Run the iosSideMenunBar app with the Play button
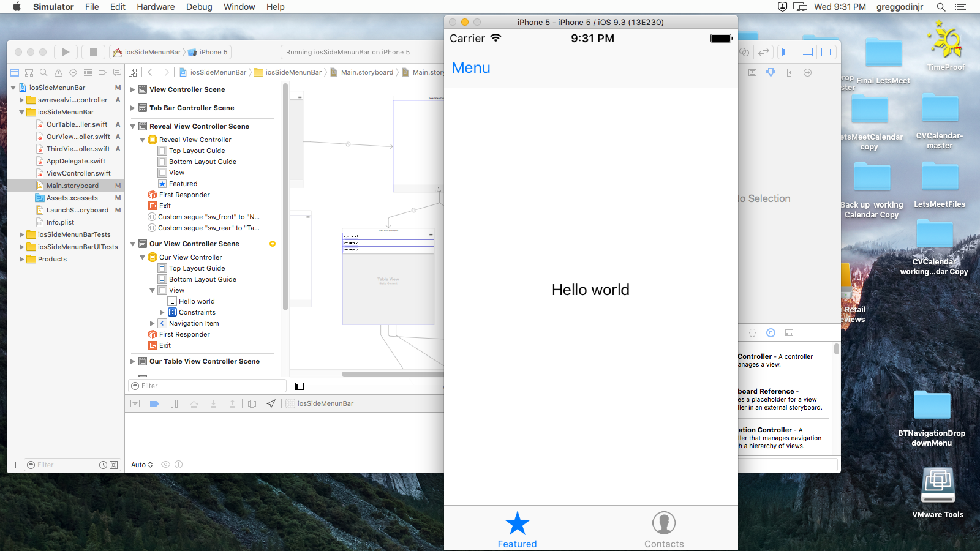 tap(66, 51)
